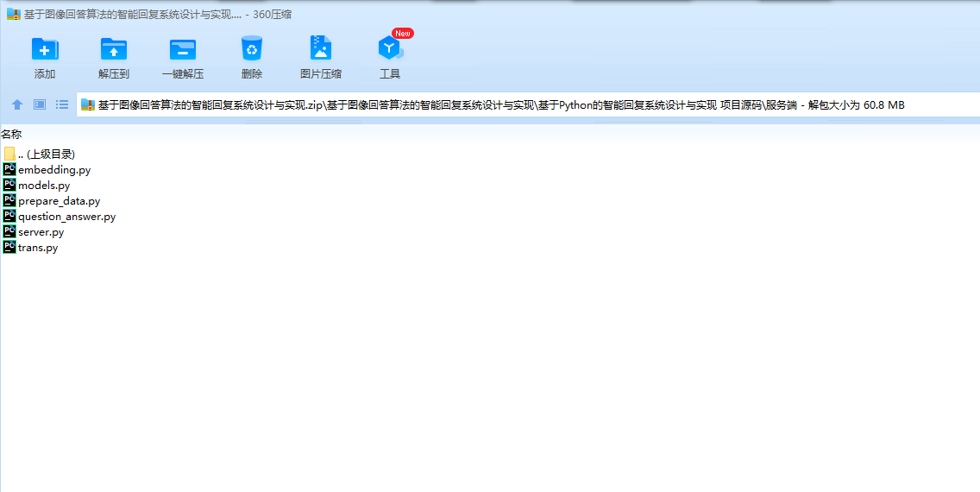Open the 工具 (Tools) icon with New badge

pyautogui.click(x=390, y=48)
